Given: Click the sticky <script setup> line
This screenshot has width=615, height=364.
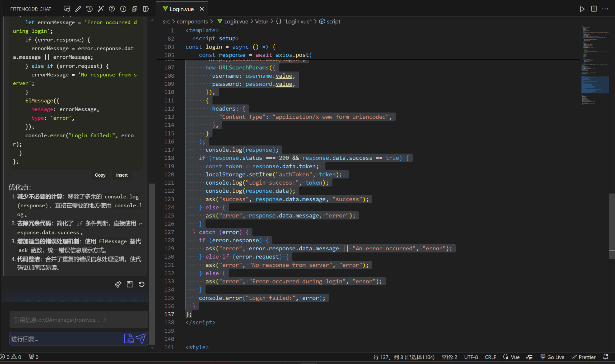Looking at the screenshot, I should coord(215,38).
